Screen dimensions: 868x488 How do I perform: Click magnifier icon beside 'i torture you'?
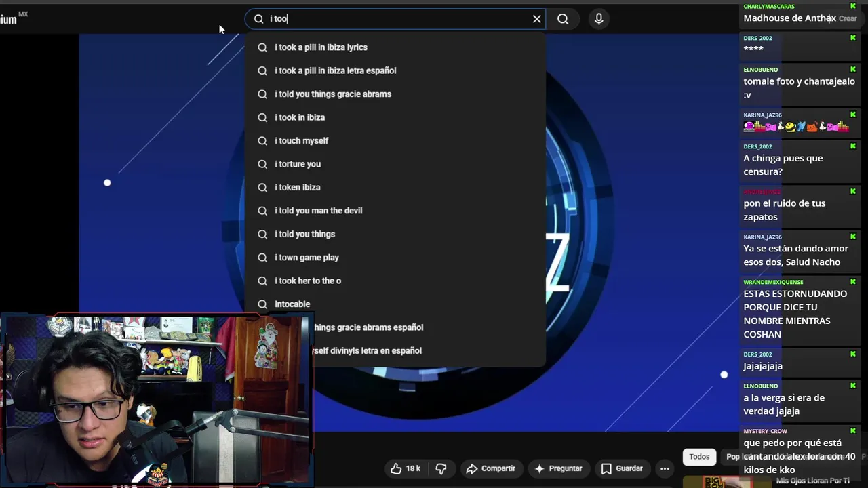click(x=262, y=164)
